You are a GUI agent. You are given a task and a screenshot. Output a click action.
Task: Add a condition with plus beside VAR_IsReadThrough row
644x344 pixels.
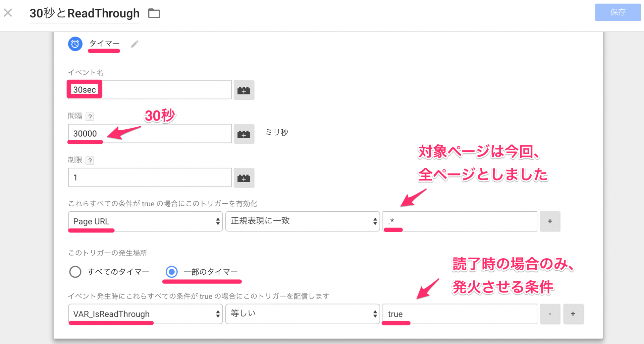[573, 314]
